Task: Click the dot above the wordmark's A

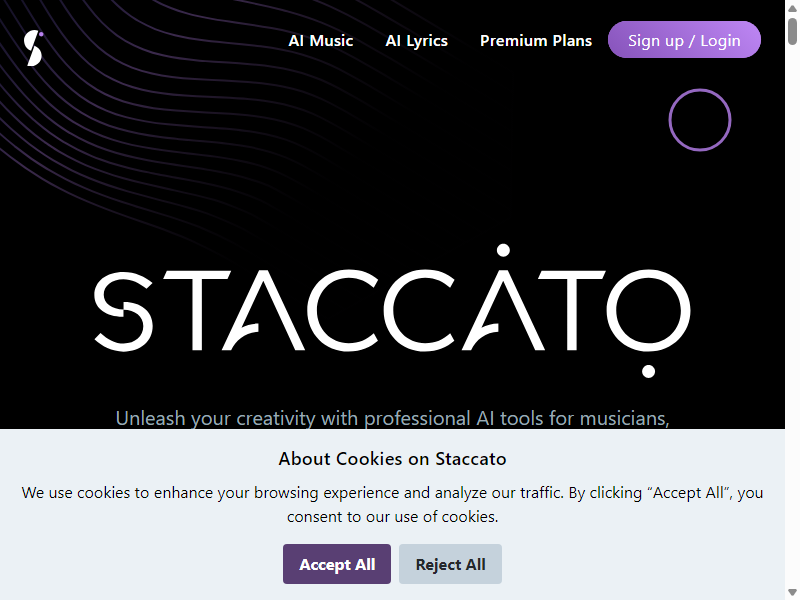Action: [x=503, y=250]
